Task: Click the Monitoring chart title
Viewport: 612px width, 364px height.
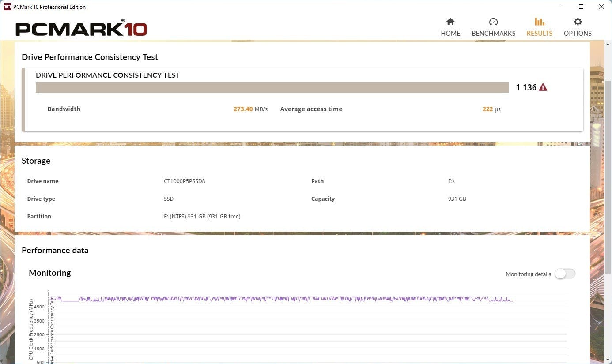Action: [49, 273]
